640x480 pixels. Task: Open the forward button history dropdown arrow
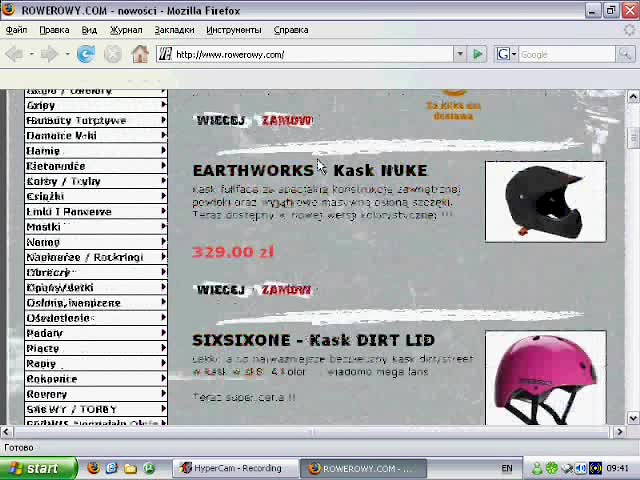coord(67,54)
